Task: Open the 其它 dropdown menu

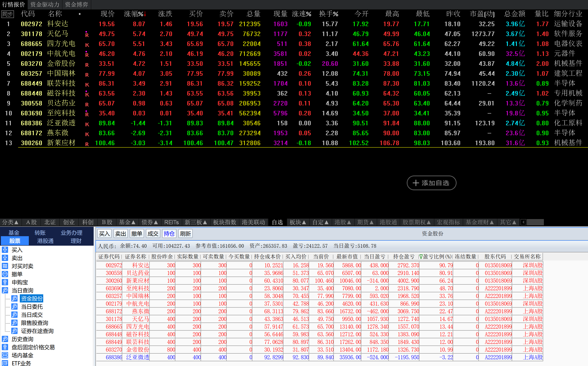Action: tap(508, 222)
